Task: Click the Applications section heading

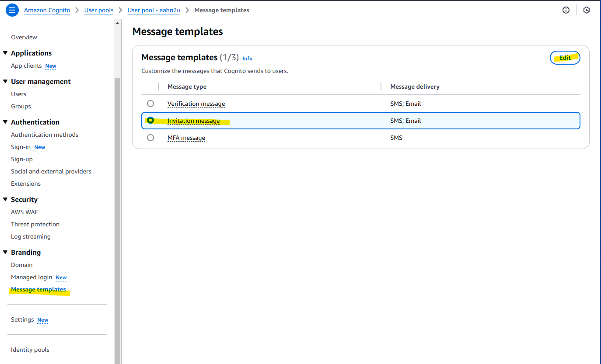Action: point(31,53)
